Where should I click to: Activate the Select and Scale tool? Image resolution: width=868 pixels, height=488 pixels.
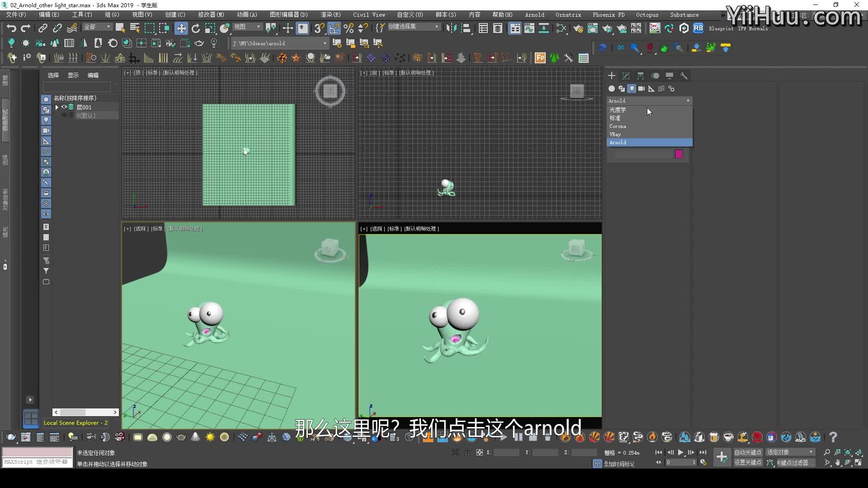(x=210, y=28)
